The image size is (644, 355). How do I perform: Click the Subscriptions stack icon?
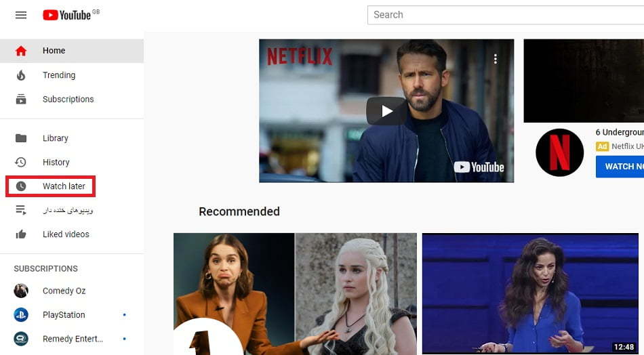point(21,100)
